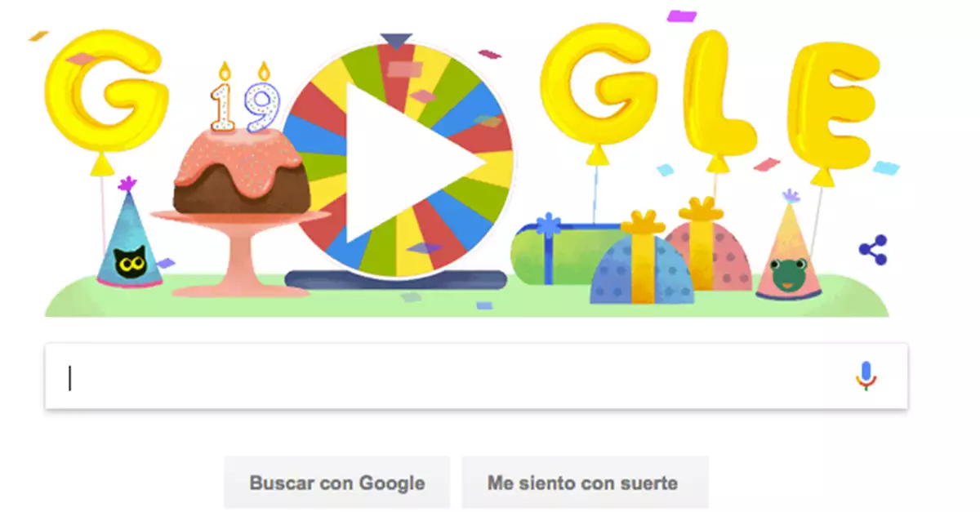Click the gray pointer atop the wheel

pyautogui.click(x=397, y=40)
